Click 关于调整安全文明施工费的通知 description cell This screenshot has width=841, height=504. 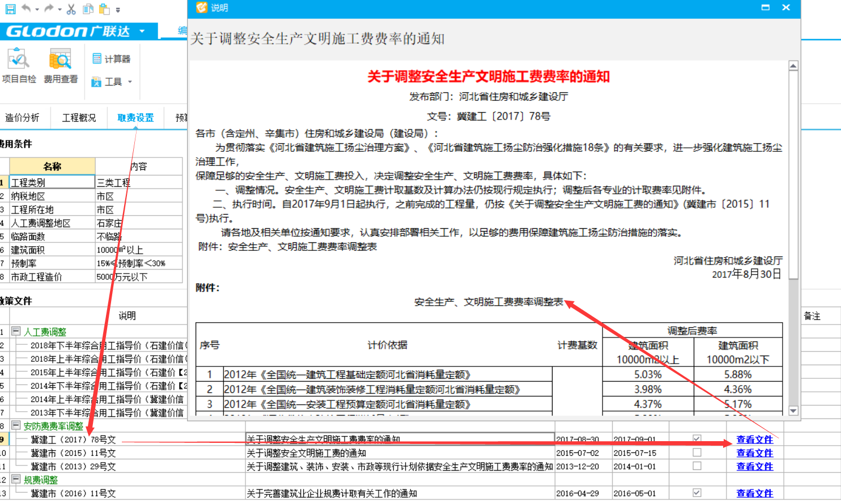click(400, 453)
